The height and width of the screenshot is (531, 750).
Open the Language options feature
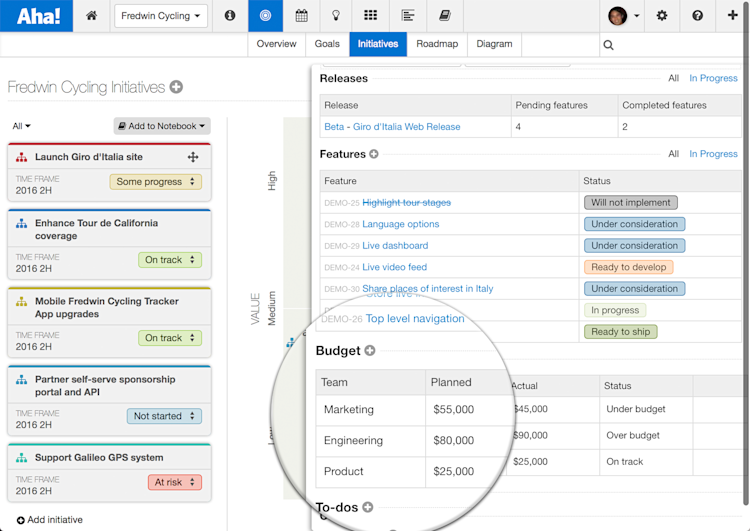point(401,224)
